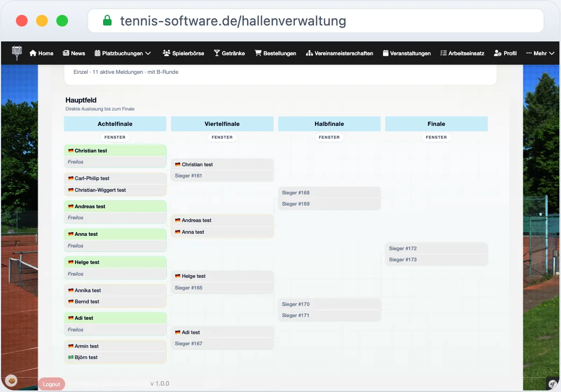Click Sieger #161 in Viertelfinale
Viewport: 561px width, 392px height.
click(222, 176)
